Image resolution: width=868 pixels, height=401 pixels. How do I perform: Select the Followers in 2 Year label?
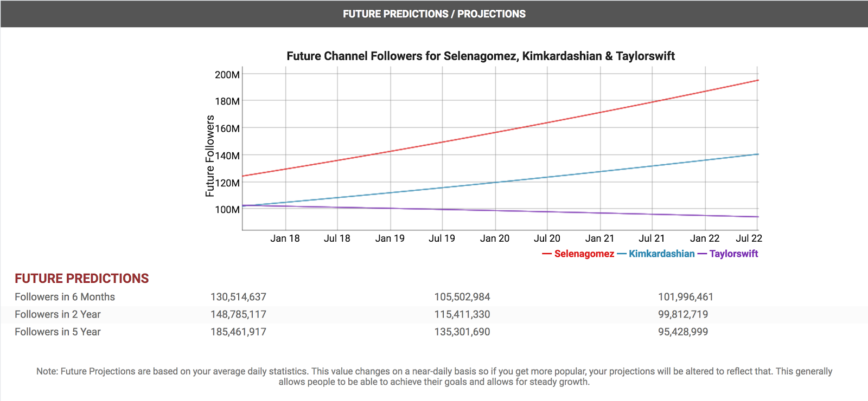(x=58, y=314)
